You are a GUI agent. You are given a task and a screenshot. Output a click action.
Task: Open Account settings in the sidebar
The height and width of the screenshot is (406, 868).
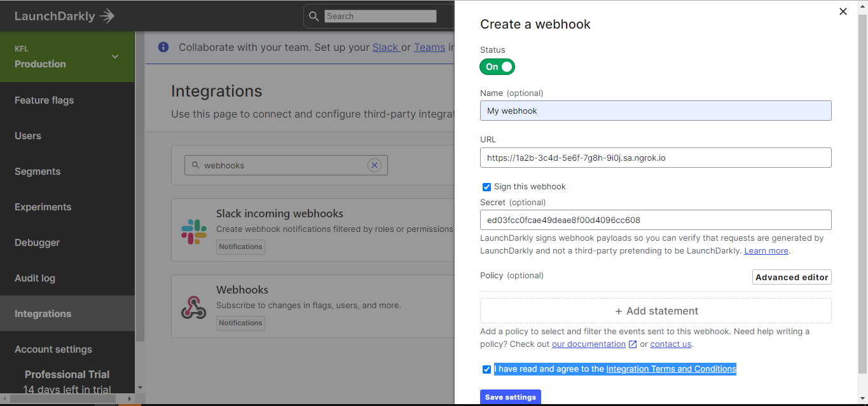point(53,349)
